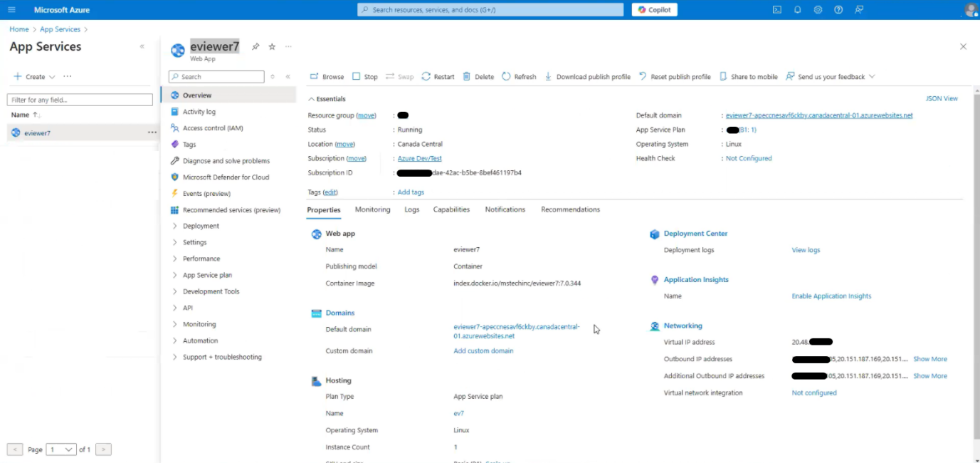Stop the running web app
Viewport: 980px width, 463px height.
(x=366, y=76)
